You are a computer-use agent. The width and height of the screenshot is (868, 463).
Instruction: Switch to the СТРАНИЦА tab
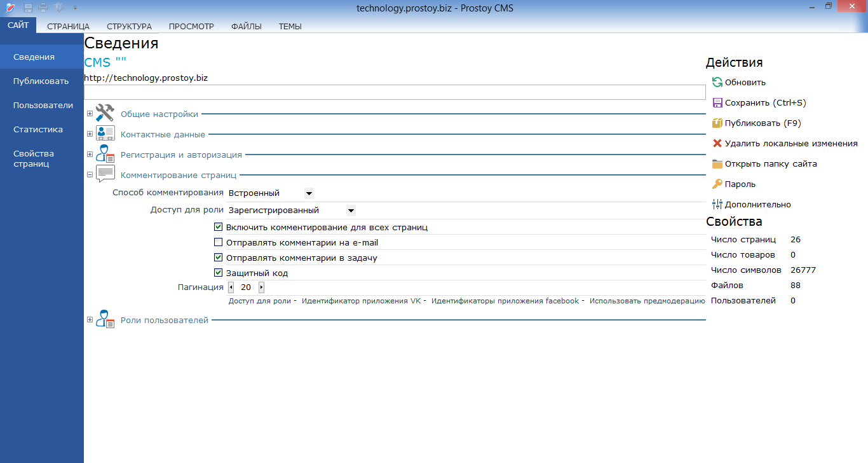[x=68, y=26]
